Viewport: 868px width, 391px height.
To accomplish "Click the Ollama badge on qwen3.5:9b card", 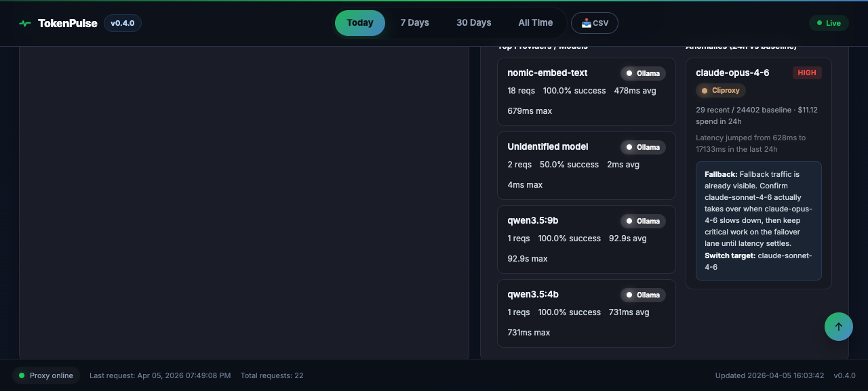I will (x=643, y=221).
